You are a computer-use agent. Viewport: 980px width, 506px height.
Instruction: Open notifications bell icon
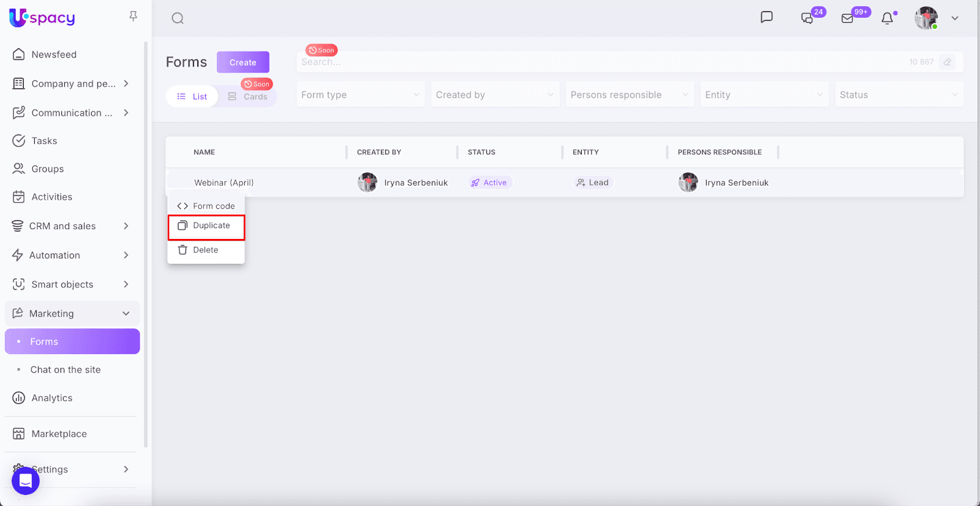887,18
